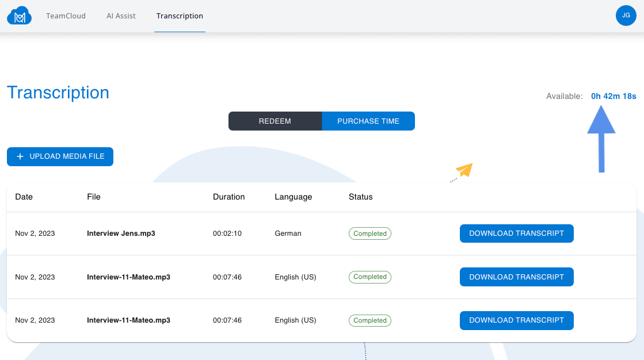
Task: Click the German language cell
Action: (x=288, y=233)
